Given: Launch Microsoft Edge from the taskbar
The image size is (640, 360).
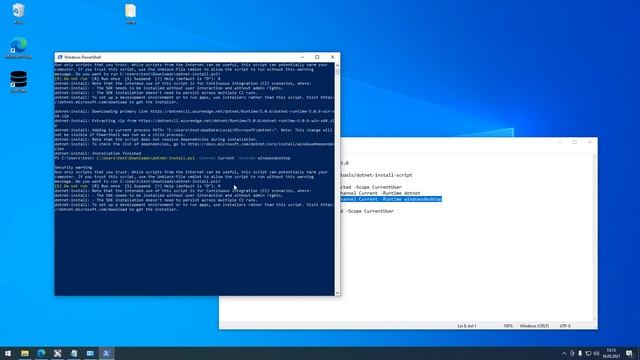Looking at the screenshot, I should coord(41,353).
